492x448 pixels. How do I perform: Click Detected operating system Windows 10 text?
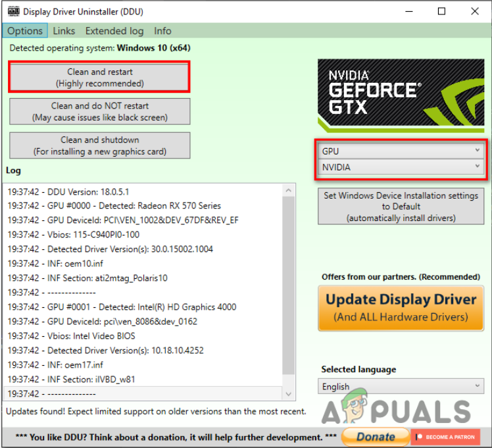point(100,48)
